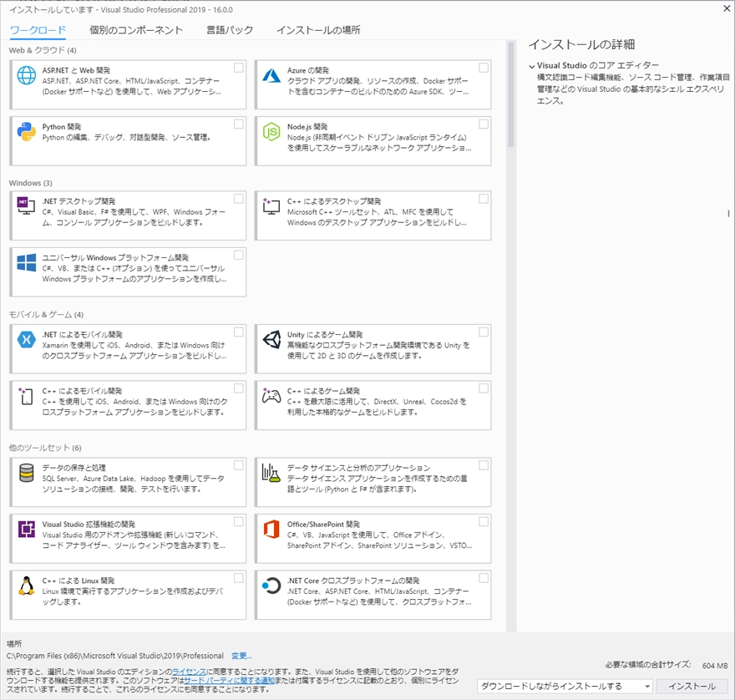Switch to the インストールの場所 tab

[x=318, y=30]
